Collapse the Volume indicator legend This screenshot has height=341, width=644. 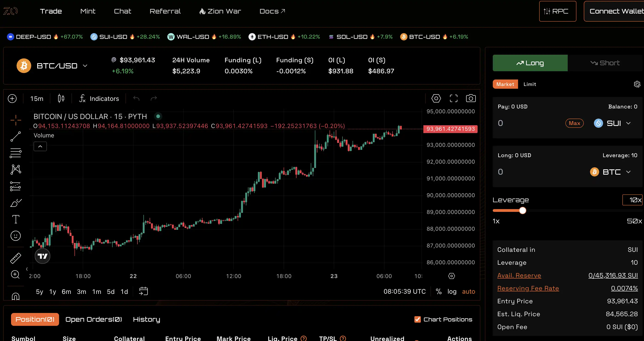(40, 147)
